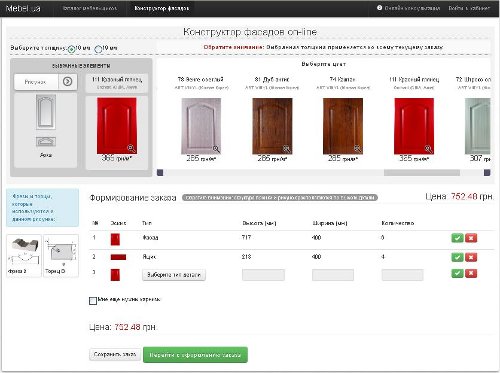This screenshot has width=500, height=373.
Task: Confirm the Ящик row with the green check
Action: pos(457,257)
